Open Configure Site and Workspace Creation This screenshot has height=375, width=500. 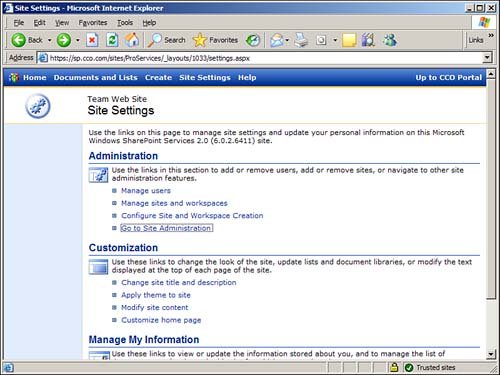[192, 216]
